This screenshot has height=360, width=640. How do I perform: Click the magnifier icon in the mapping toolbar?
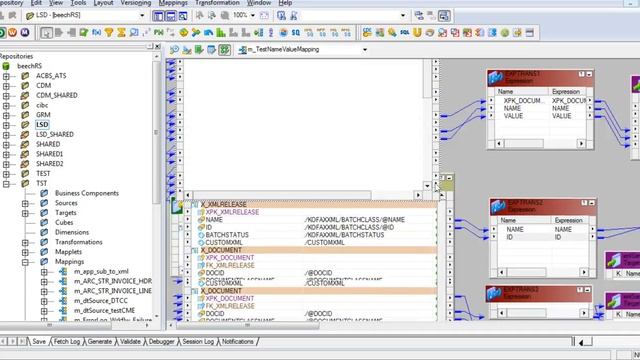[x=174, y=50]
